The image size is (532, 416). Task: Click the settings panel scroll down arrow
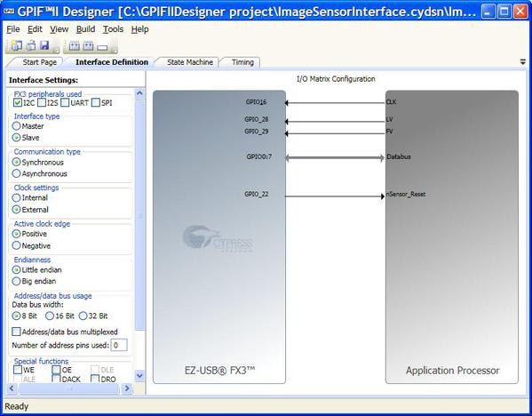[x=139, y=376]
